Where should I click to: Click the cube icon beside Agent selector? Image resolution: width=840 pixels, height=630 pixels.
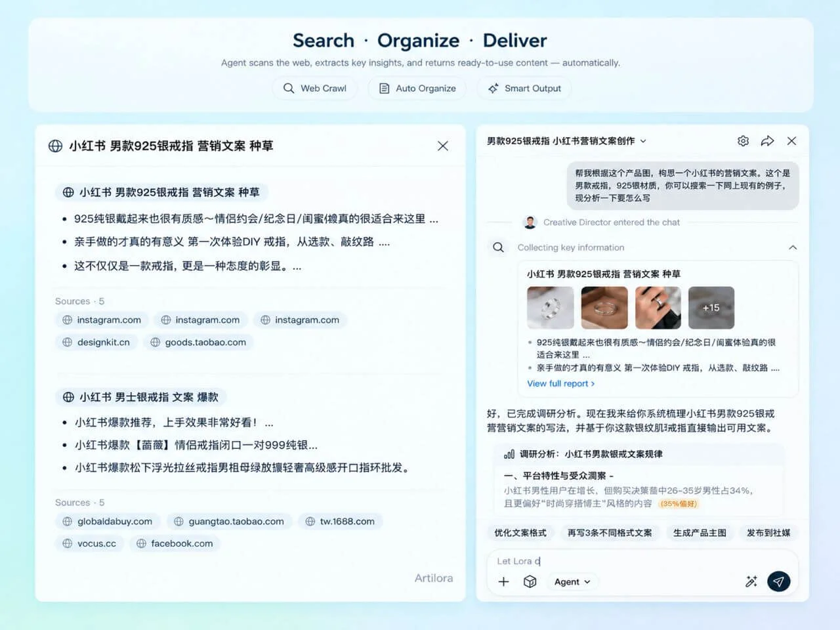[530, 581]
